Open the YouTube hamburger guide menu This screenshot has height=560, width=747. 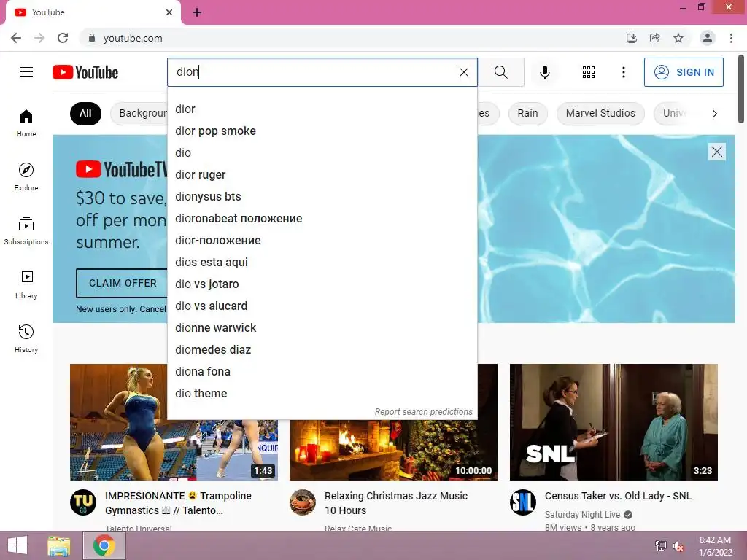tap(26, 72)
